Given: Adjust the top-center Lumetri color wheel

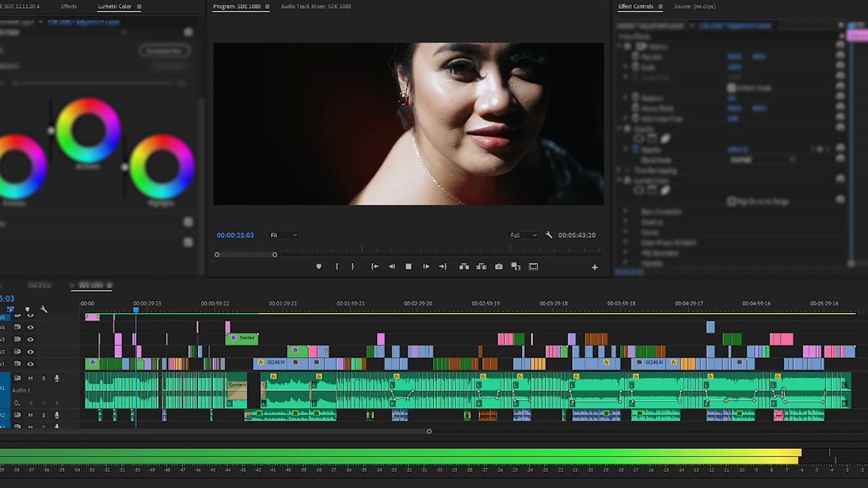Looking at the screenshot, I should coord(88,130).
